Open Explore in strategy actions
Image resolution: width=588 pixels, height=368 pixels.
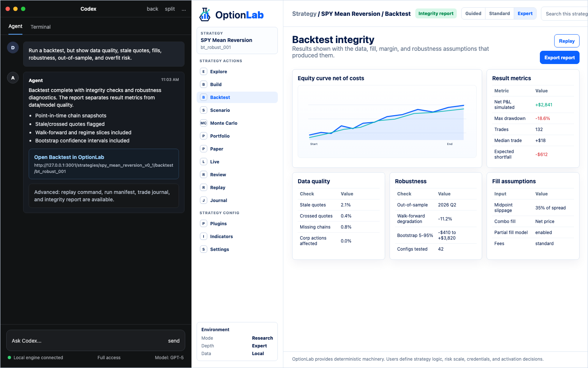[x=237, y=71]
